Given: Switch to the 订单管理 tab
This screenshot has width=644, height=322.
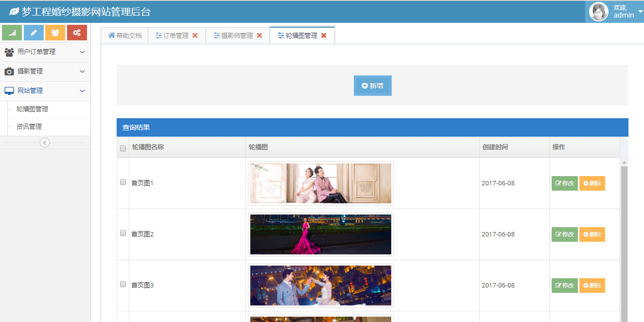Looking at the screenshot, I should (x=176, y=36).
